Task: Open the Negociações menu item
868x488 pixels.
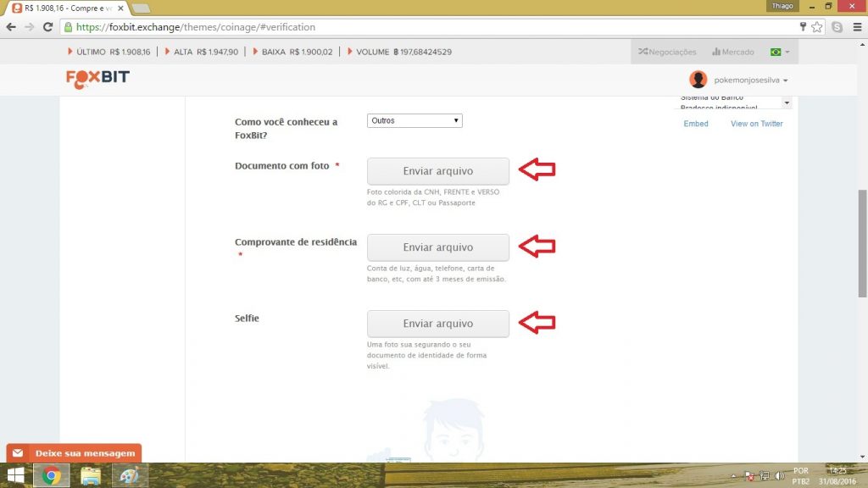Action: coord(667,53)
